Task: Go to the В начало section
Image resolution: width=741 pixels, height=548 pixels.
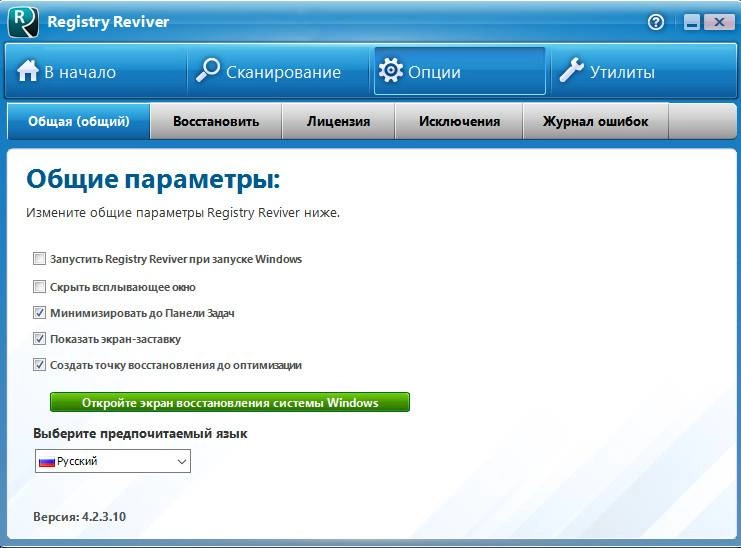Action: tap(96, 71)
